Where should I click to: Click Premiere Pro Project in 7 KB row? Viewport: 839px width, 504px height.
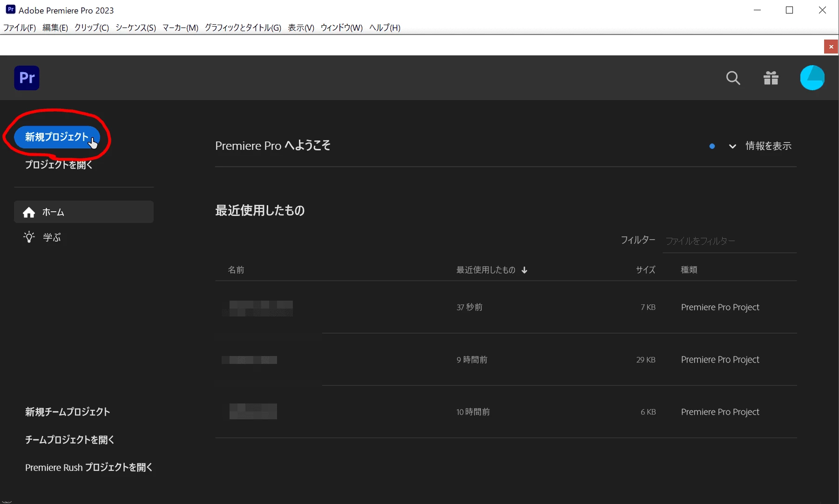click(720, 307)
